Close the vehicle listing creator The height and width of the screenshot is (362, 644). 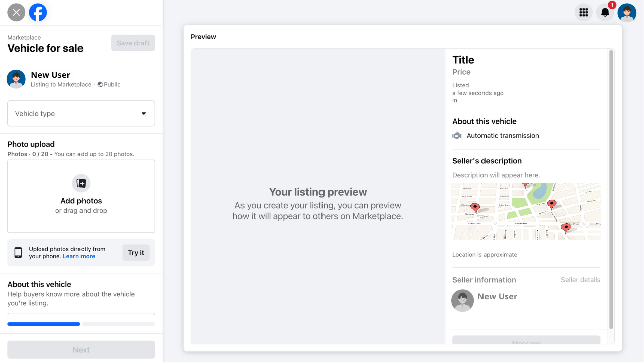[16, 12]
